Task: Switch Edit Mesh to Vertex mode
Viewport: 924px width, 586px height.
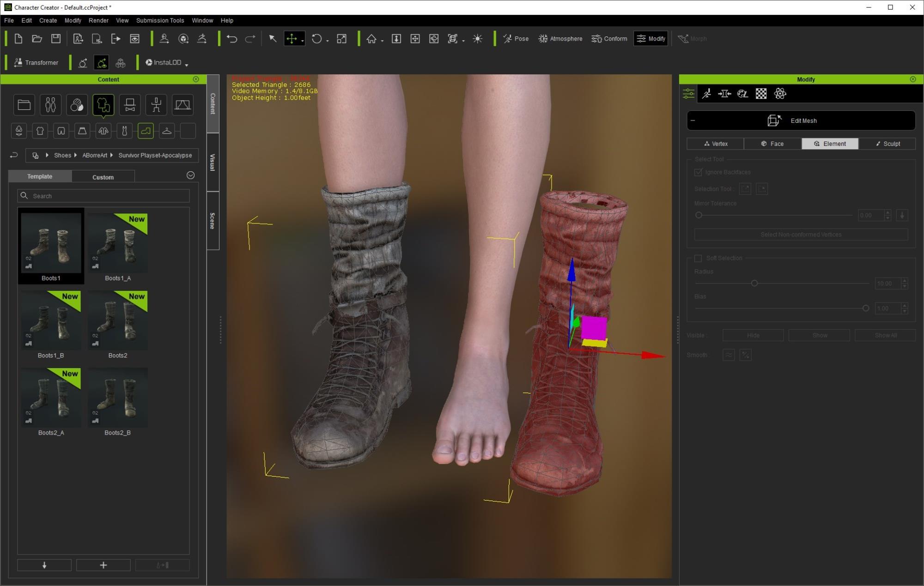Action: pyautogui.click(x=715, y=144)
